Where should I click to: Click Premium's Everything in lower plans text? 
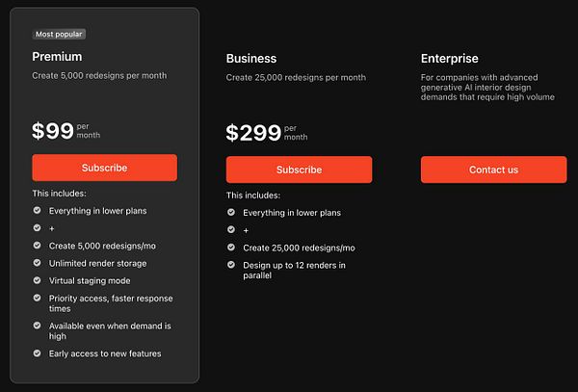(x=98, y=210)
